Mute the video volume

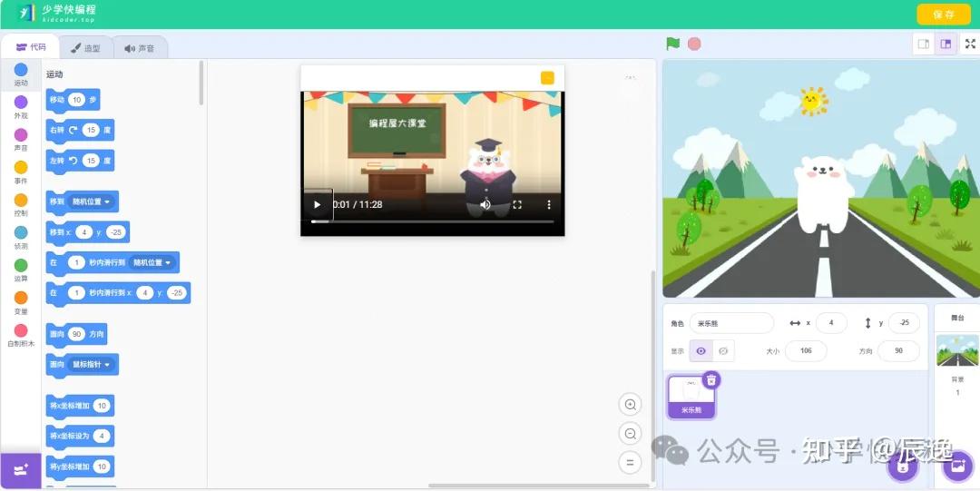[485, 204]
